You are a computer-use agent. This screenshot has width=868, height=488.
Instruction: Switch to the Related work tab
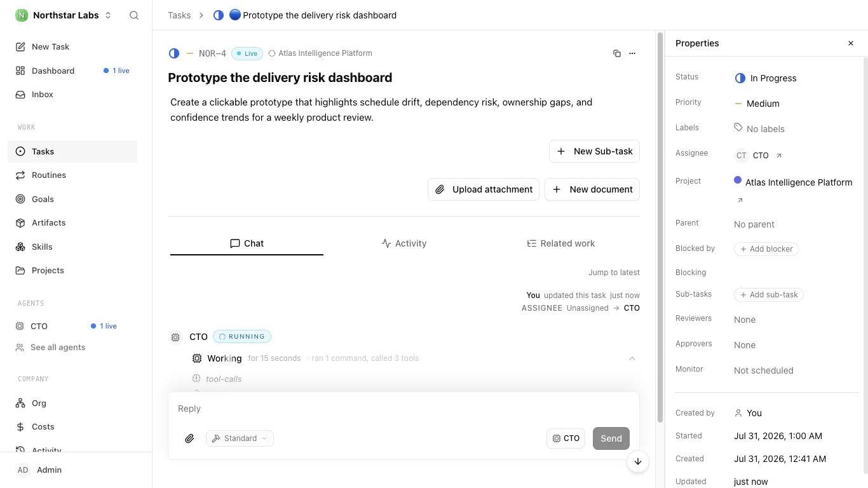(x=561, y=243)
